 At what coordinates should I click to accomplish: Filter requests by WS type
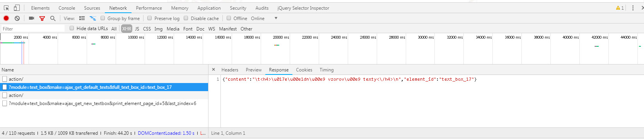(x=212, y=29)
